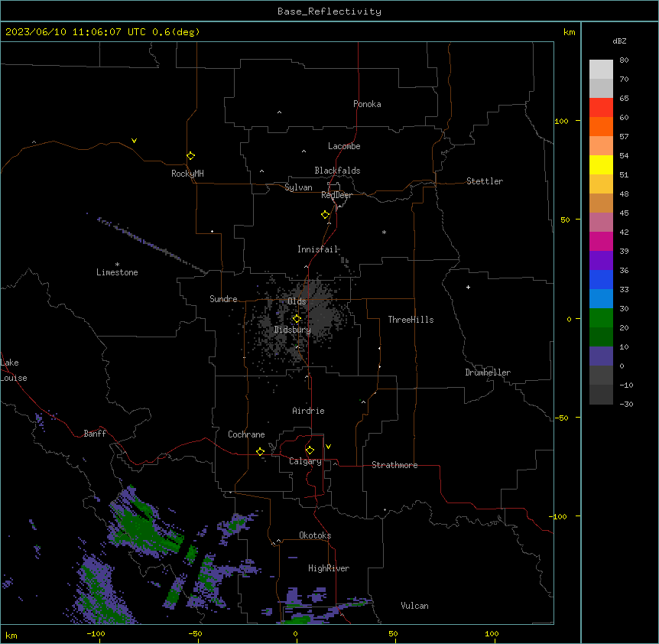Click the 80 value in the dBZ legend
The image size is (659, 644).
(624, 60)
